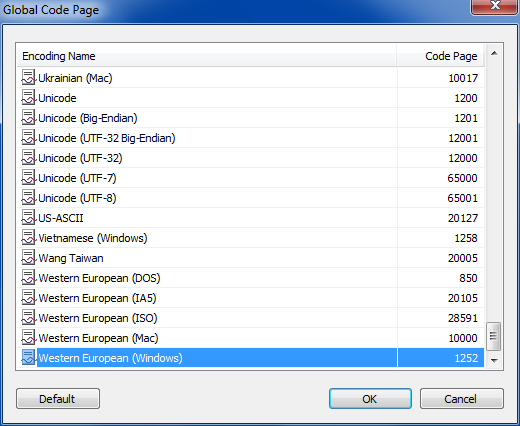The image size is (520, 426).
Task: Select Unicode (Big-Endian) encoding
Action: 251,118
